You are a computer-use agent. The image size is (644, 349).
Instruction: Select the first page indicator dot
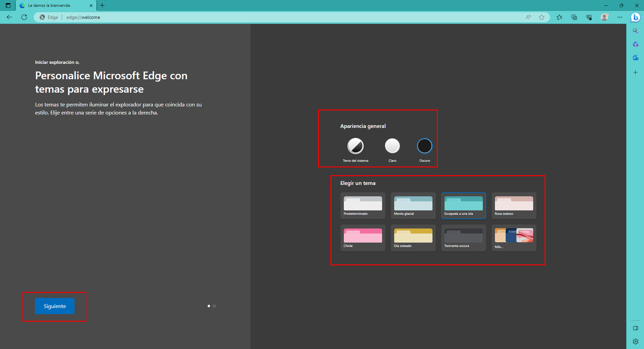tap(208, 306)
